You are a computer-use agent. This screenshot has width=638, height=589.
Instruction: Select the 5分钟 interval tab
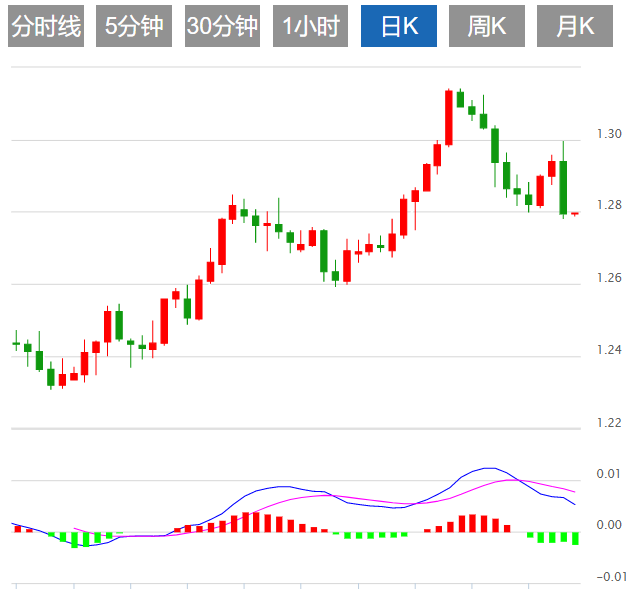(134, 26)
